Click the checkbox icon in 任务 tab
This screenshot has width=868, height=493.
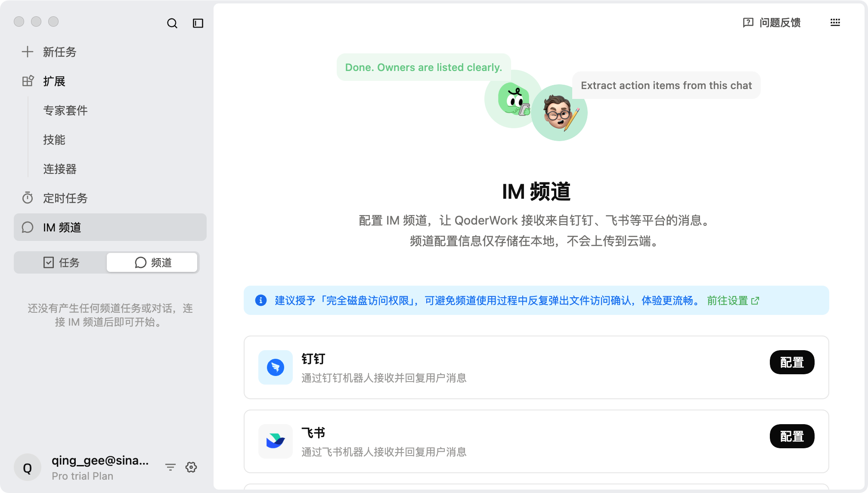pos(49,262)
